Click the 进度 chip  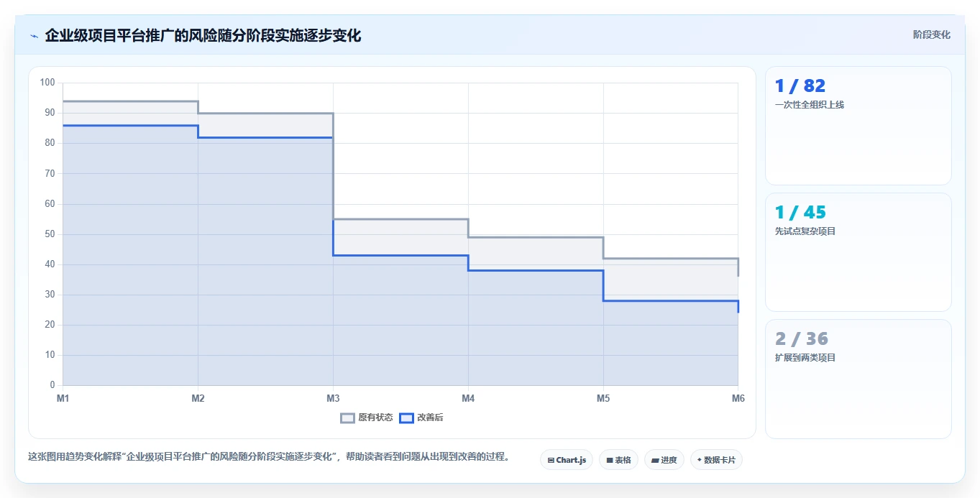(664, 460)
